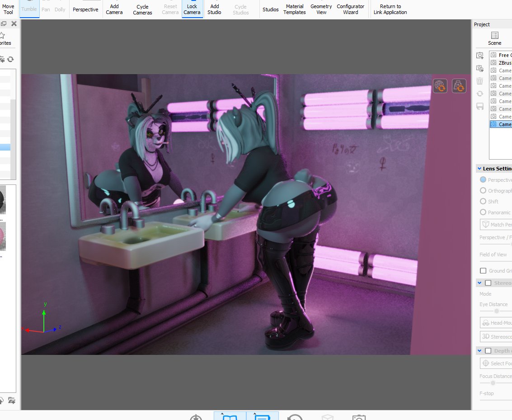Toggle Lock Camera in the toolbar
This screenshot has height=420, width=512.
192,9
